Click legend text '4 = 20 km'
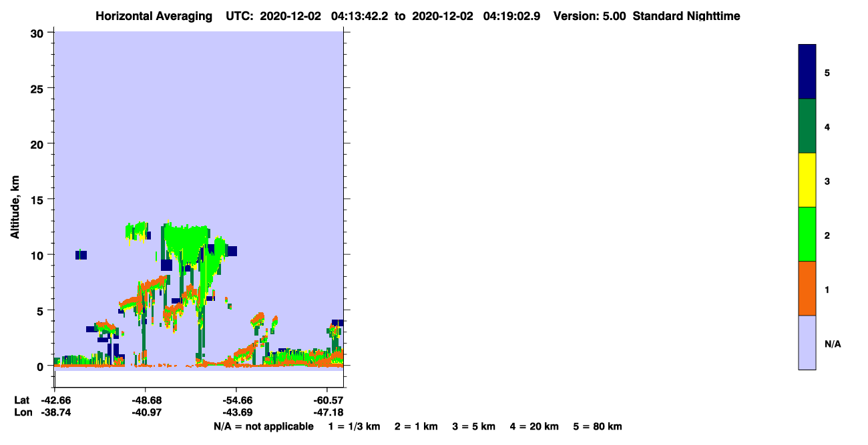The height and width of the screenshot is (445, 868). coord(534,426)
